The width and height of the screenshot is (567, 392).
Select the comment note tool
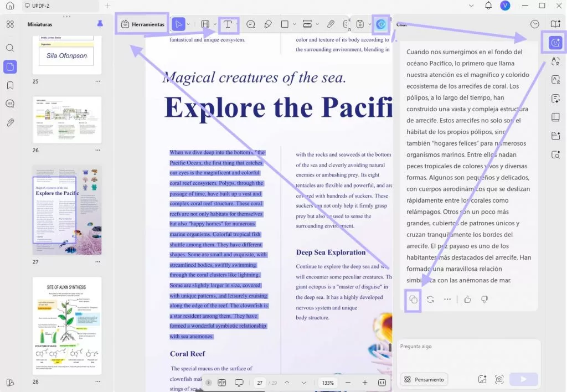tap(250, 24)
